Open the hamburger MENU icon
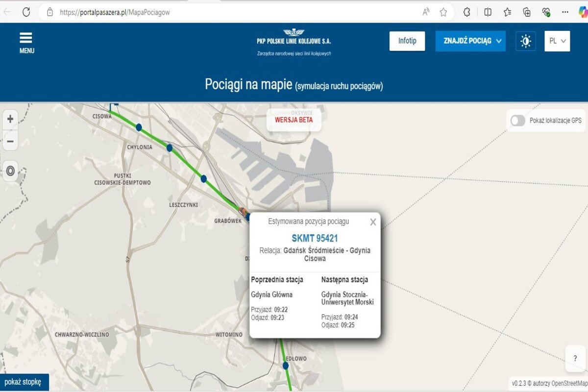Screen dimensions: 588x392 (x=26, y=43)
